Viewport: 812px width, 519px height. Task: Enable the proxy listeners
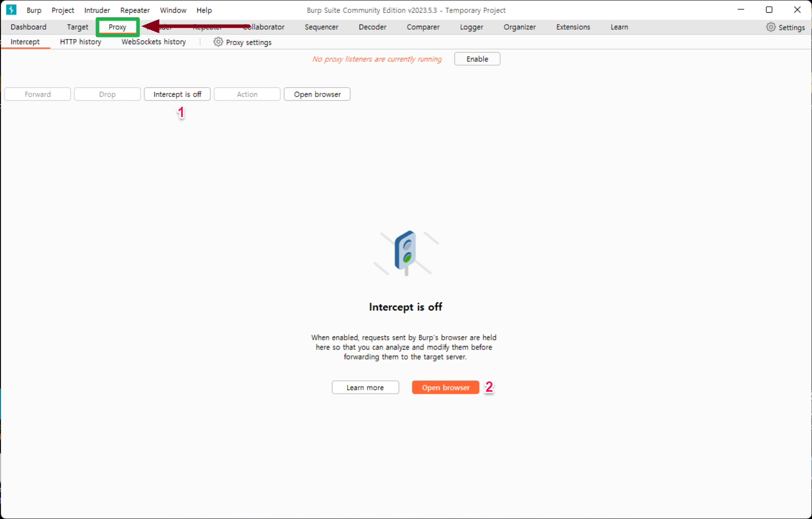coord(477,59)
